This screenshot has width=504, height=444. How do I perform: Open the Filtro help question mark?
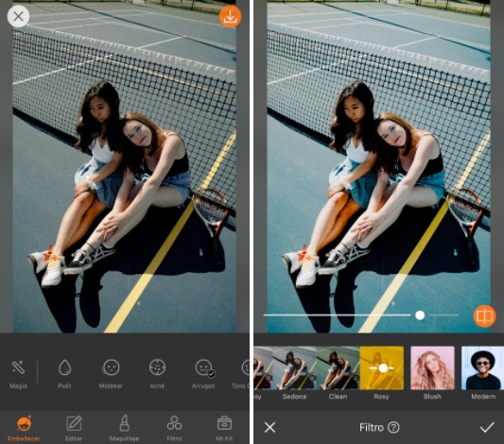click(x=393, y=427)
